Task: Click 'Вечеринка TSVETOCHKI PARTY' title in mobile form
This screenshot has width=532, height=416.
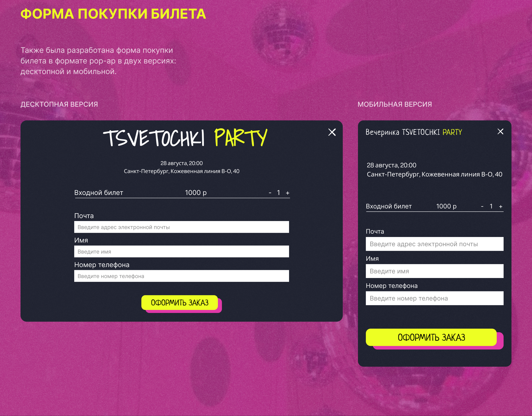Action: 414,132
